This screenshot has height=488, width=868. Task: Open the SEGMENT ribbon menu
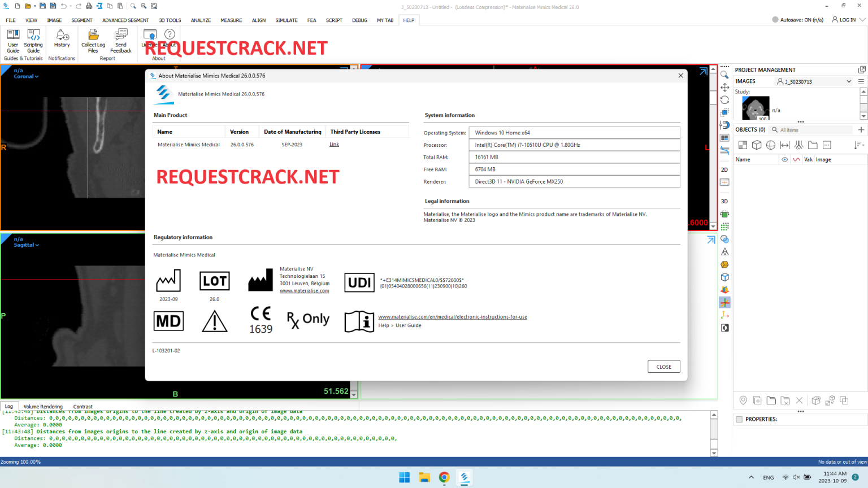click(x=81, y=20)
